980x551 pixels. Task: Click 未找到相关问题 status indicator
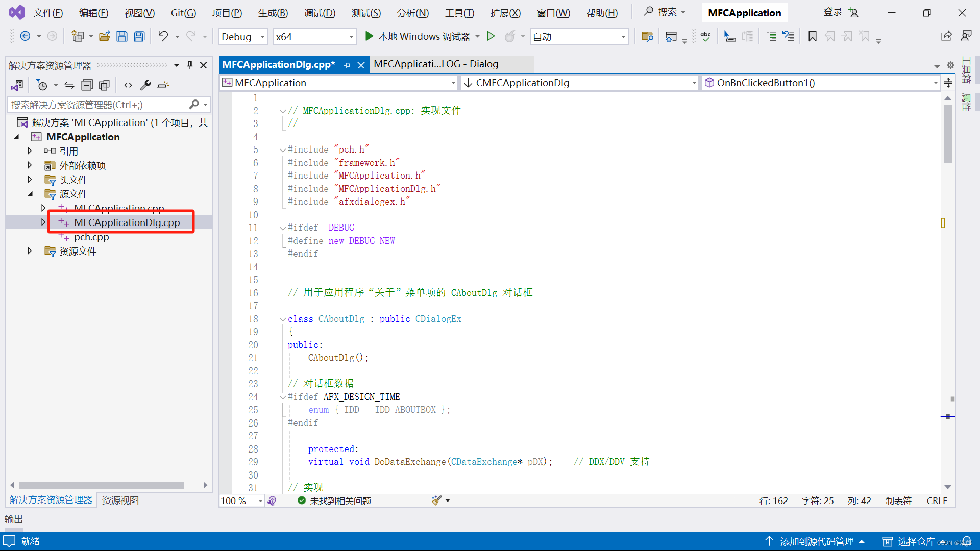[x=335, y=501]
